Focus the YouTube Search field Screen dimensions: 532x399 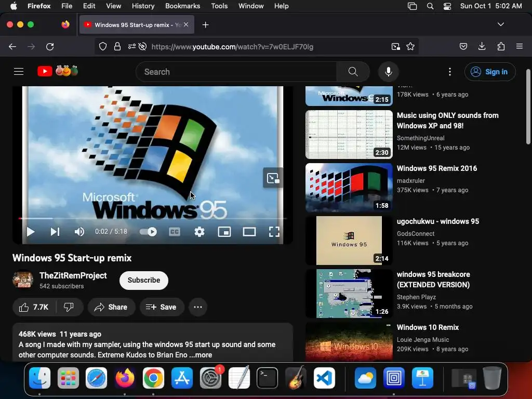236,72
